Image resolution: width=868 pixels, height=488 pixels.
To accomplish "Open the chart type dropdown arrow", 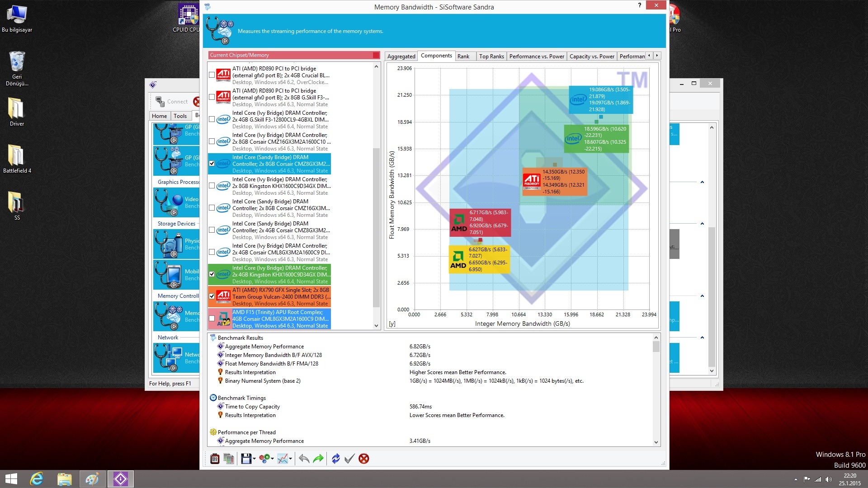I will pos(290,459).
